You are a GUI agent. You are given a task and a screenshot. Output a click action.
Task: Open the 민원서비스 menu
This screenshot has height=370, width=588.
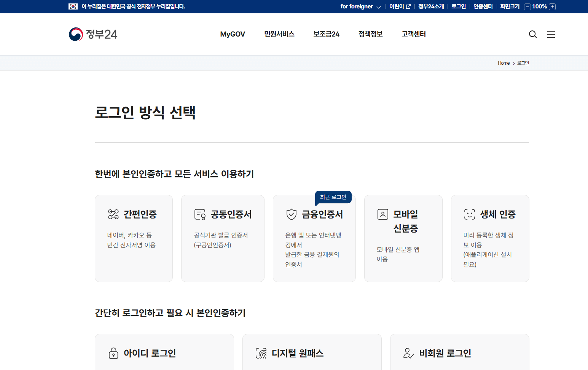279,34
